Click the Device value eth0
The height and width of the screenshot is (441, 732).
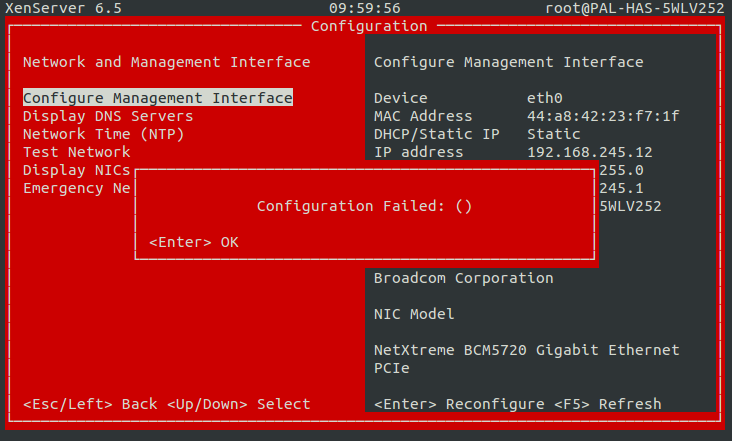click(x=545, y=98)
